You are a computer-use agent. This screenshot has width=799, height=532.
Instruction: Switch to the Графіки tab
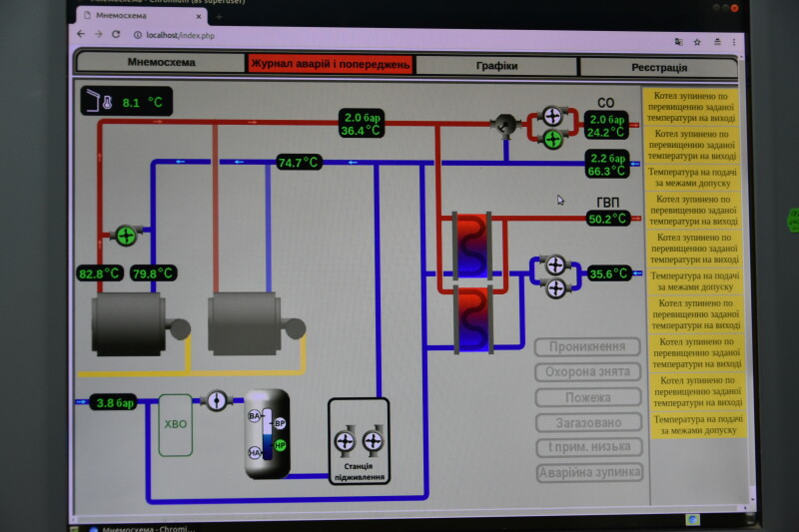pyautogui.click(x=496, y=66)
